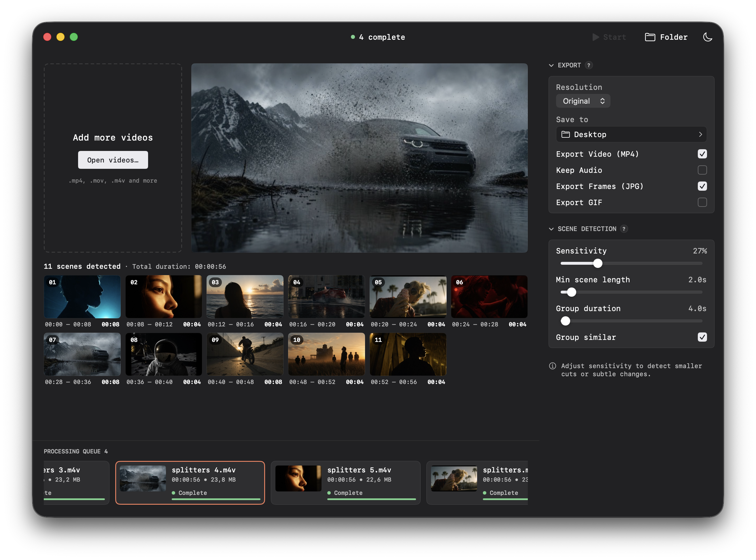Click the '00:00 – 00:08' time range
The height and width of the screenshot is (560, 756).
click(68, 324)
